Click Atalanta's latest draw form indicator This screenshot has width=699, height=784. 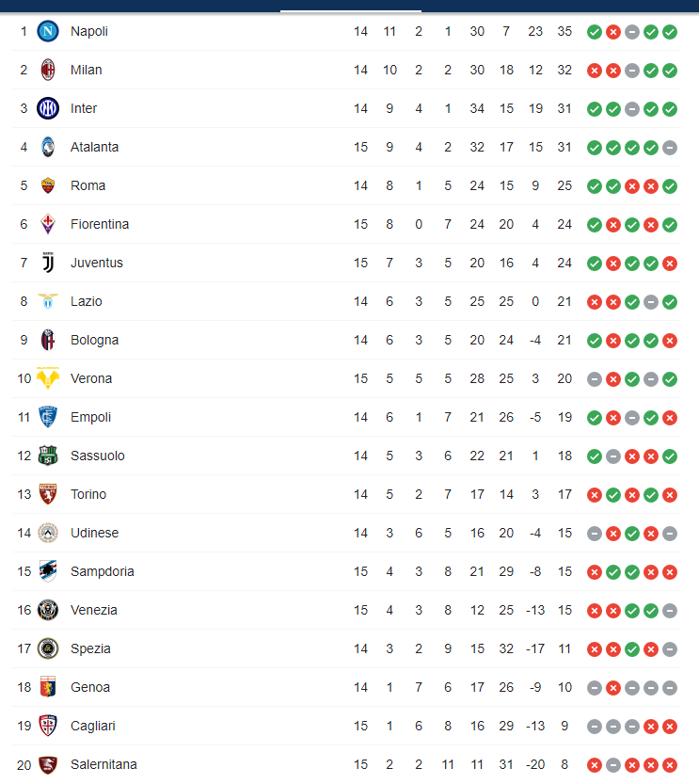coord(670,148)
